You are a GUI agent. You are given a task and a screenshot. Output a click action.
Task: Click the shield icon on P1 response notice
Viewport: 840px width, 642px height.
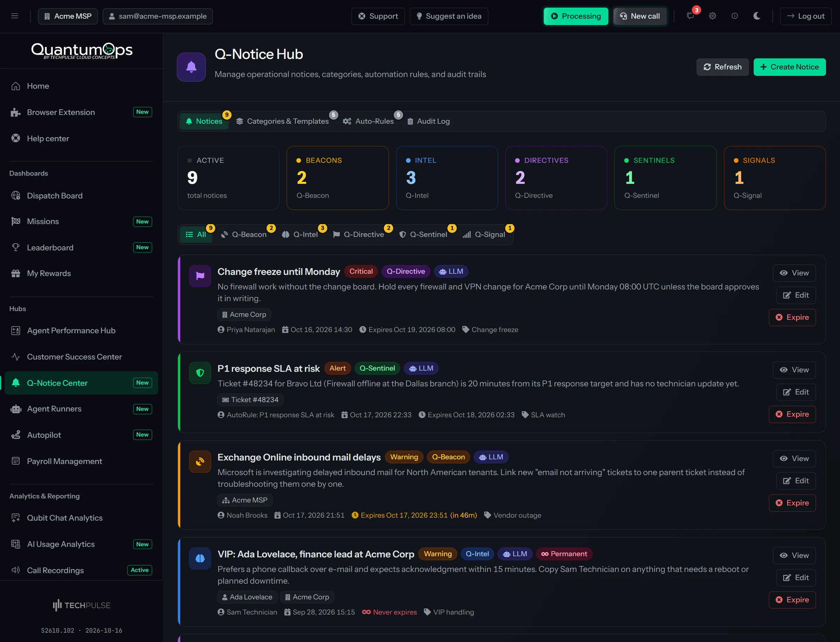point(200,373)
